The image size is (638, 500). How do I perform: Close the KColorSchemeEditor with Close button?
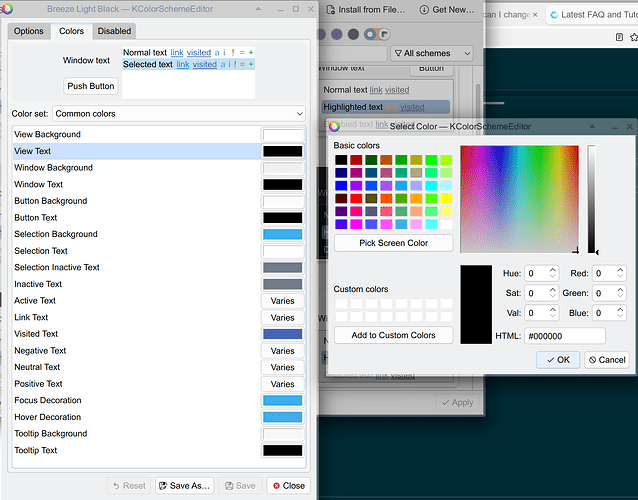288,486
